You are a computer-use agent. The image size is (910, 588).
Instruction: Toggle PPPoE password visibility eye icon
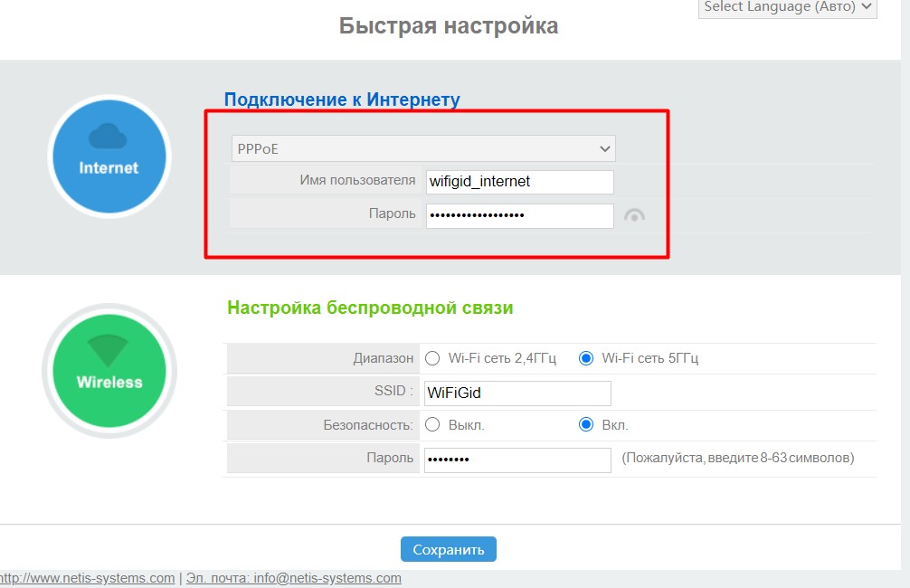point(635,215)
